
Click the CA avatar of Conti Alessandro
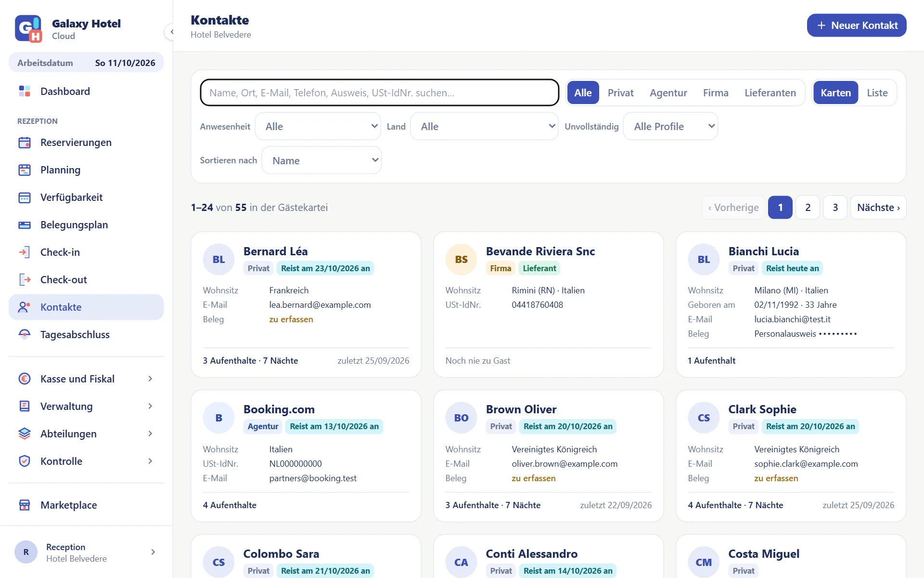point(462,562)
